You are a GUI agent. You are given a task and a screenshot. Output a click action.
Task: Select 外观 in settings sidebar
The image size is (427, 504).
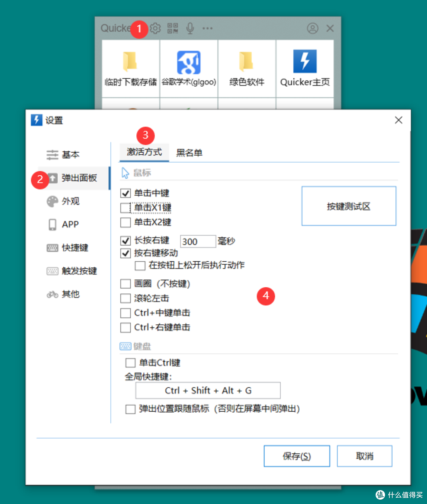63,201
